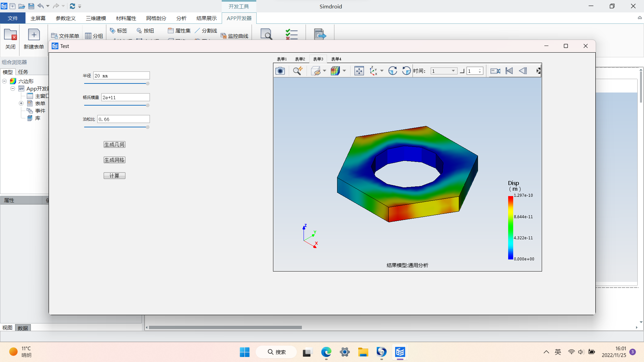This screenshot has width=644, height=362.
Task: Click the 标签 label tool in ribbon
Action: point(118,31)
